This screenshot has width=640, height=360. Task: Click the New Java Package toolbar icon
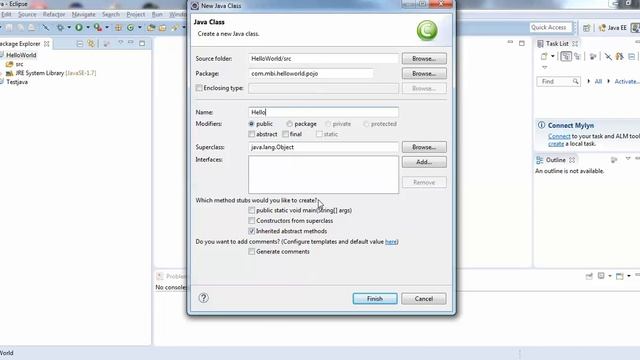(118, 28)
